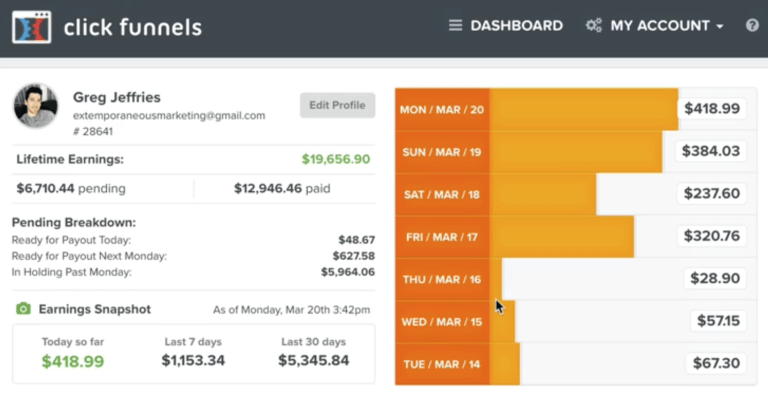
Task: Click the camera icon next to Earnings Snapshot
Action: point(23,309)
